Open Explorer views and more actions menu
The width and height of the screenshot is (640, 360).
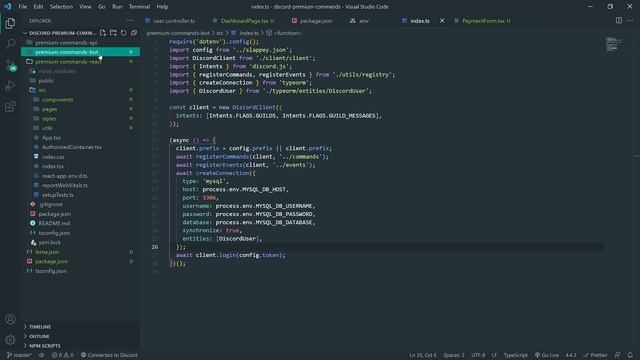pos(130,20)
